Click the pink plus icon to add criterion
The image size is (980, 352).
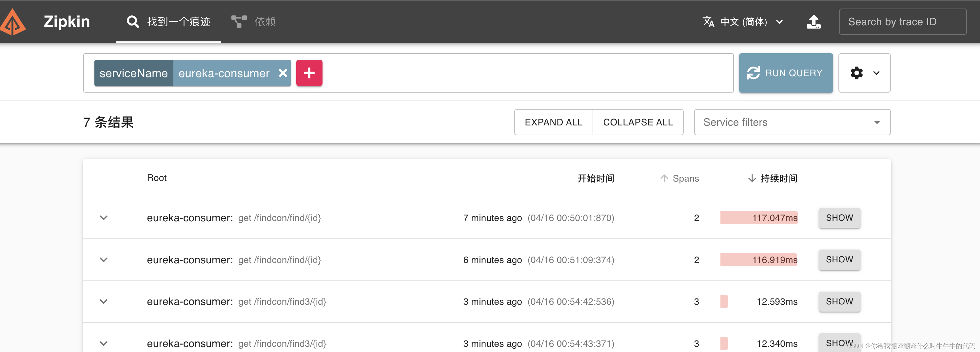pyautogui.click(x=309, y=73)
